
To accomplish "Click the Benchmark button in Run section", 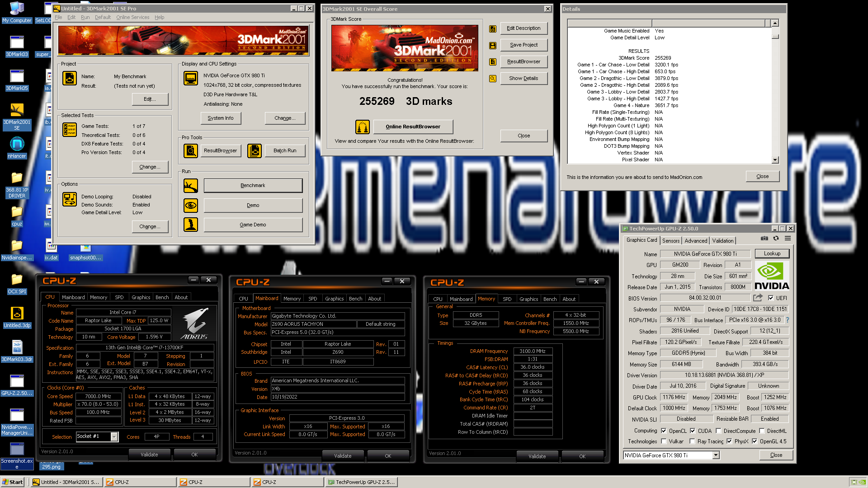I will [x=253, y=185].
